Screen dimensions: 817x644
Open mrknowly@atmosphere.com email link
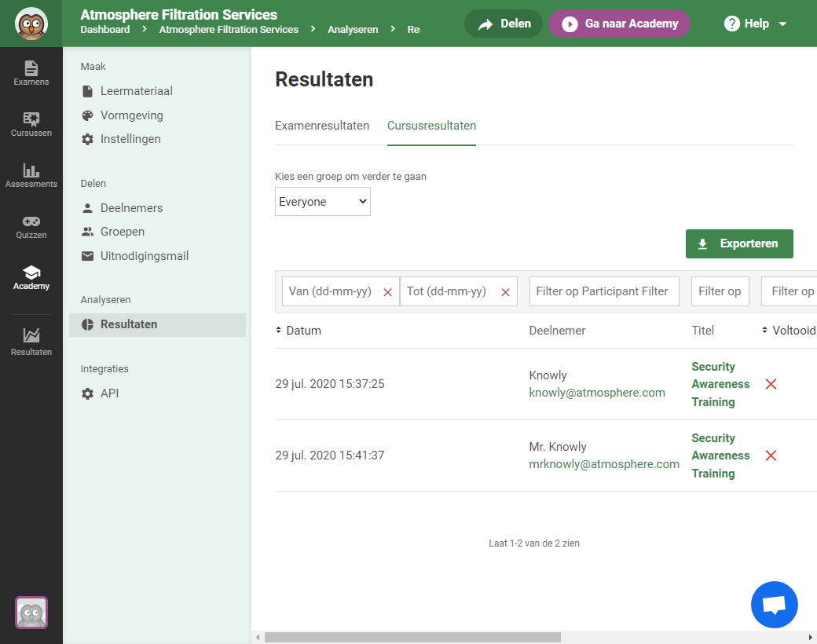point(604,464)
